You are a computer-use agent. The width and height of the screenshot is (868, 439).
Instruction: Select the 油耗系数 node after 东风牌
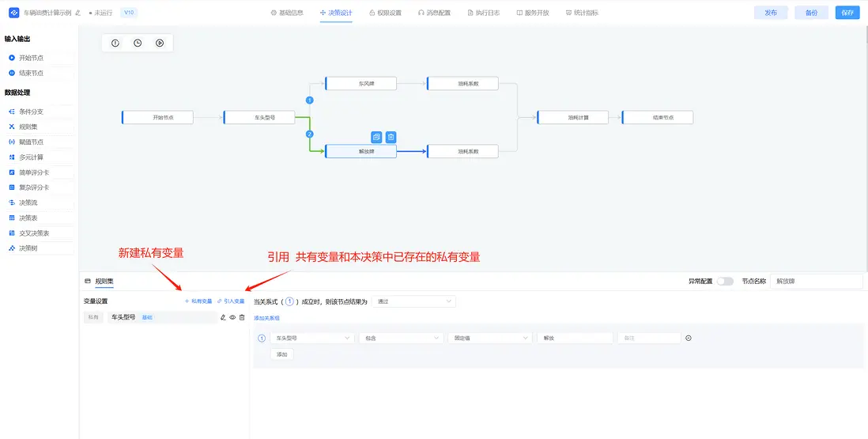click(462, 84)
